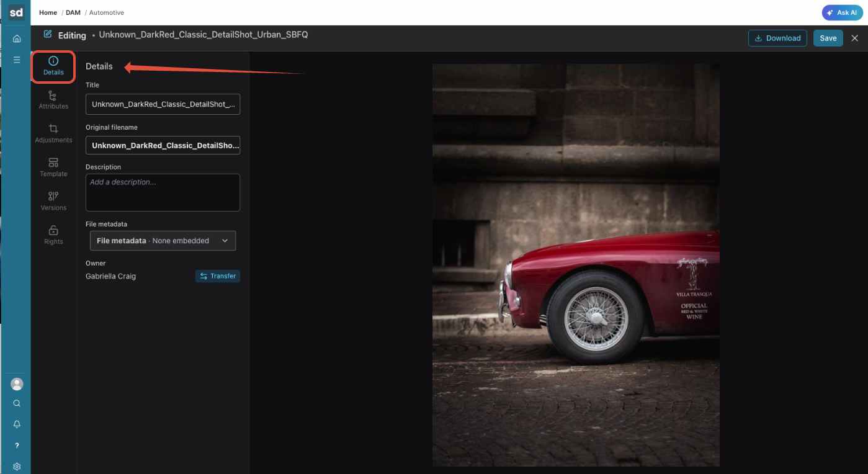Click the Description text area
The width and height of the screenshot is (868, 474).
point(163,192)
